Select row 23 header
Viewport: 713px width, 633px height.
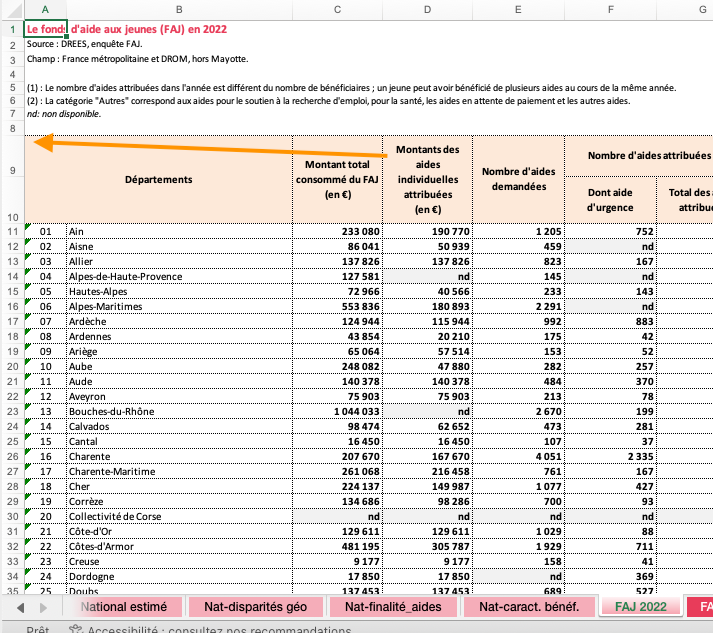11,409
